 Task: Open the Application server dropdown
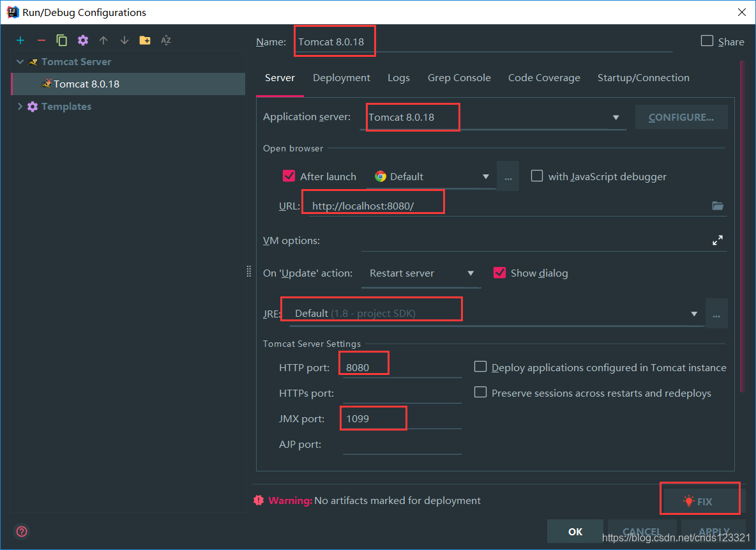[616, 118]
